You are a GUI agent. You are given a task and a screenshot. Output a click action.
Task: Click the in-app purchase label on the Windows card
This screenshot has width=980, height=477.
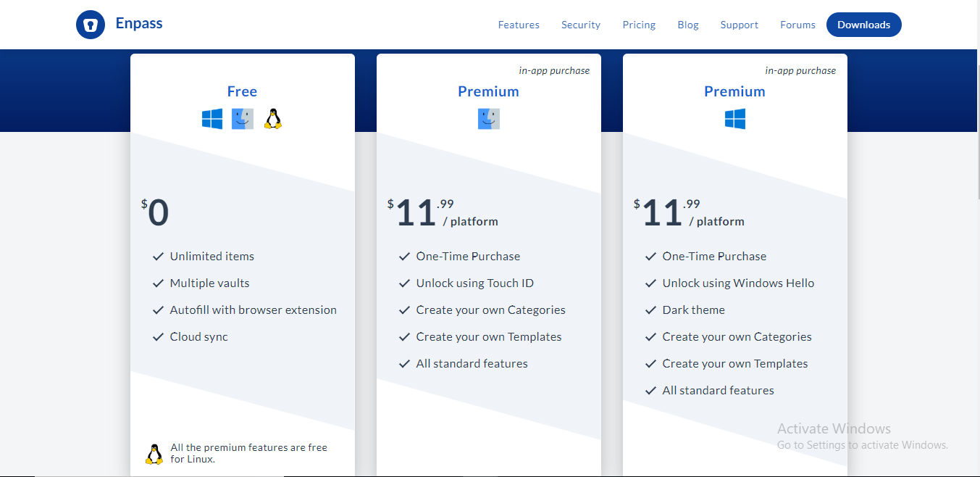[x=800, y=71]
